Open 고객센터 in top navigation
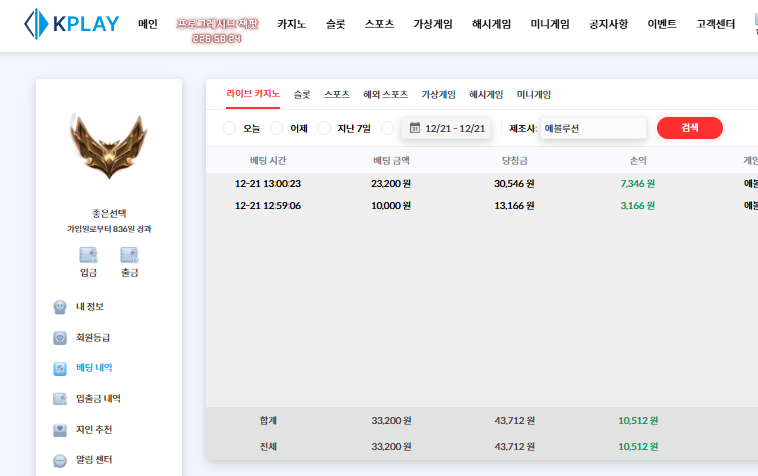The image size is (758, 476). tap(717, 23)
